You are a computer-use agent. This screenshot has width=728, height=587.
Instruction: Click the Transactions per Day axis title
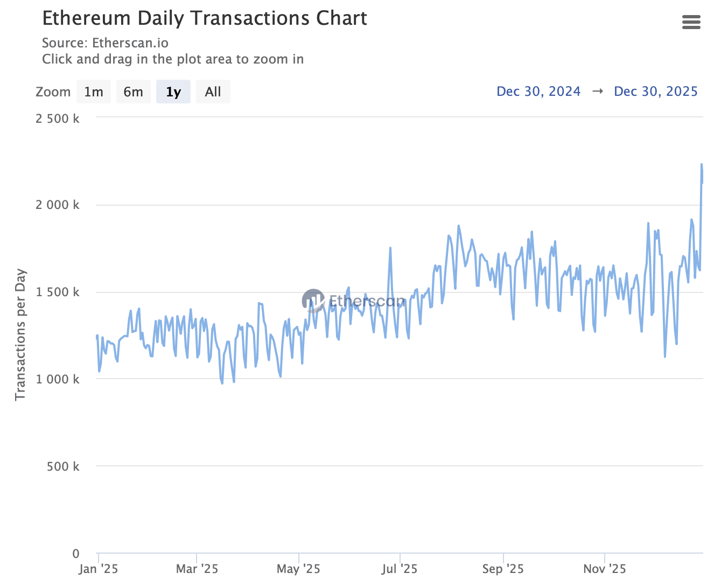[20, 334]
